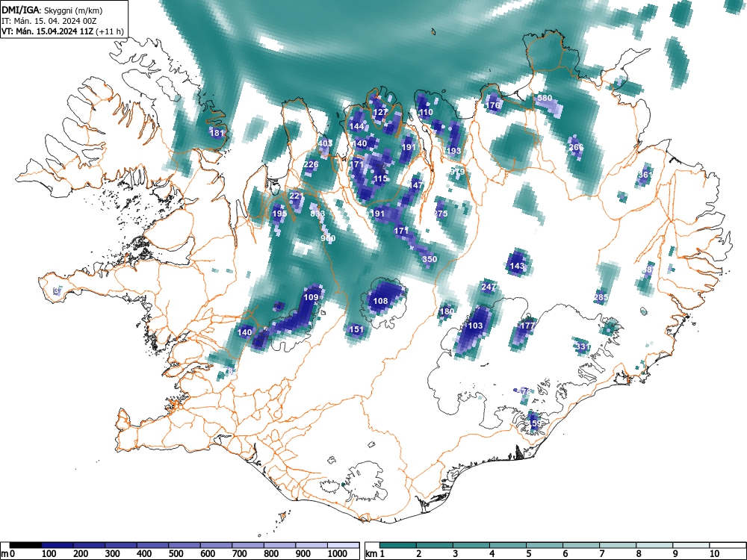Click the '1000' label on the m legend
The height and width of the screenshot is (560, 747).
coord(338,554)
